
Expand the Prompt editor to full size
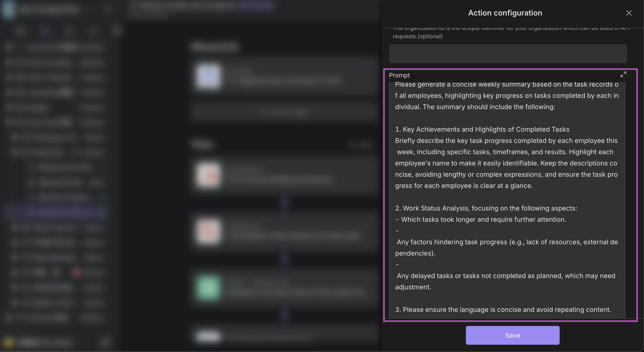point(623,74)
